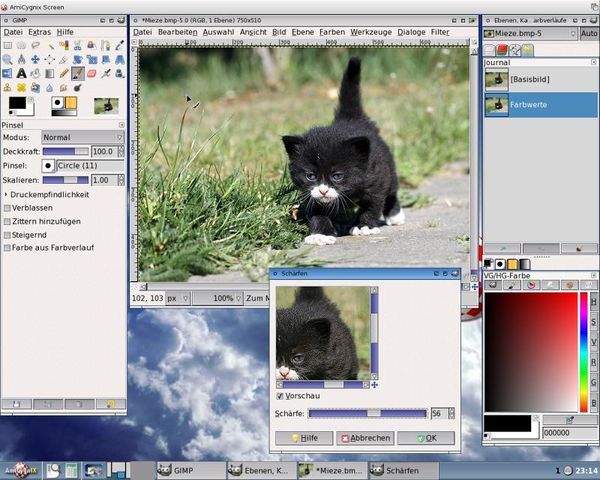This screenshot has width=600, height=480.
Task: Choose the Color Picker eyedropper tool
Action: [120, 45]
